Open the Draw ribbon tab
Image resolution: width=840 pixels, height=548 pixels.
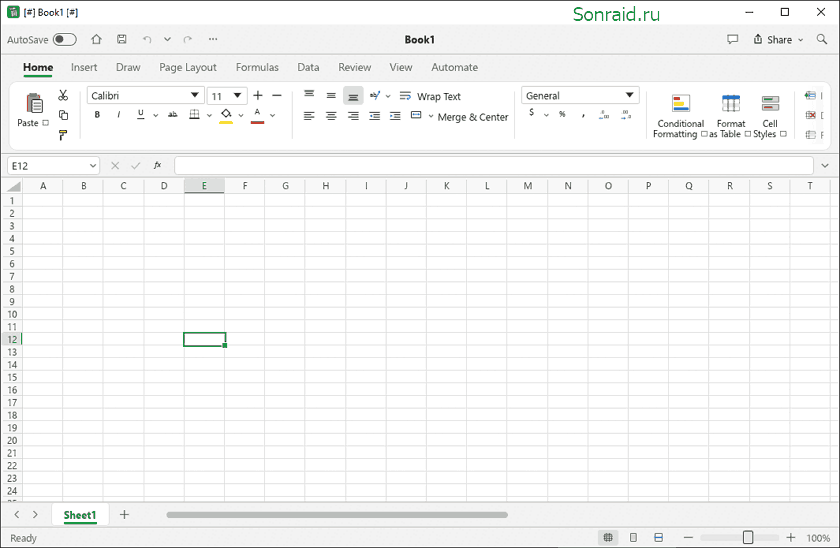tap(128, 67)
